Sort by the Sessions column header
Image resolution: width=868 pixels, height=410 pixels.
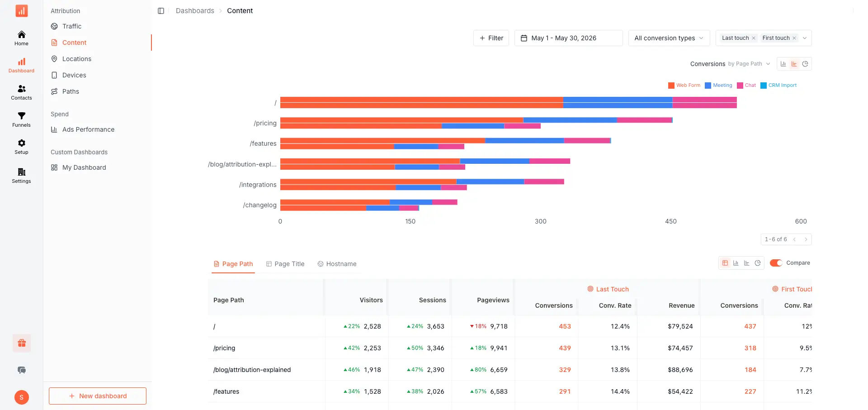[433, 300]
